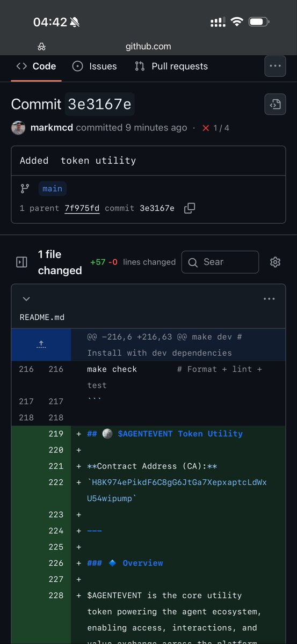Screen dimensions: 297x644
Task: Click the 'committed 9 minutes ago' timestamp
Action: (x=132, y=128)
